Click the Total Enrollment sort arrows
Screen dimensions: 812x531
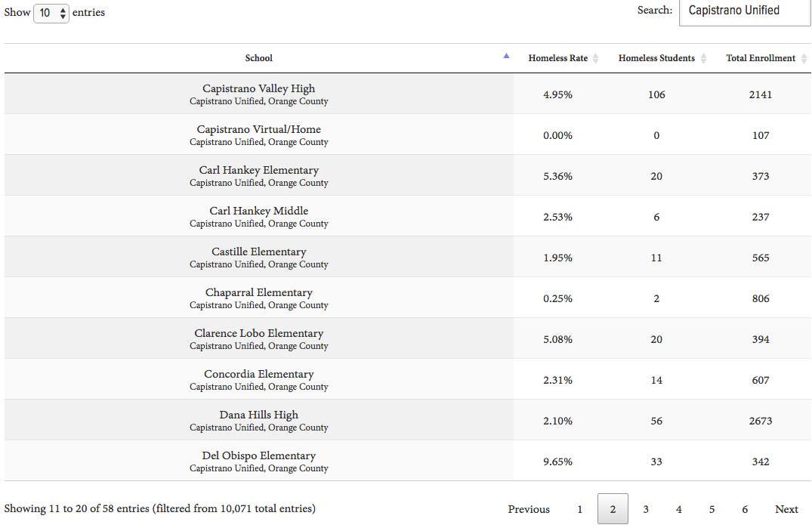tap(804, 59)
